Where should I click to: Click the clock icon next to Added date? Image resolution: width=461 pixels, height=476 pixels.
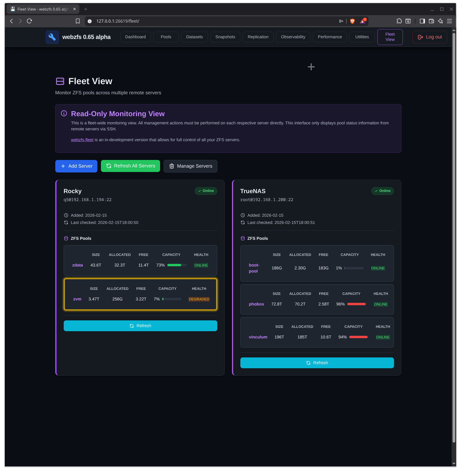[x=66, y=215]
